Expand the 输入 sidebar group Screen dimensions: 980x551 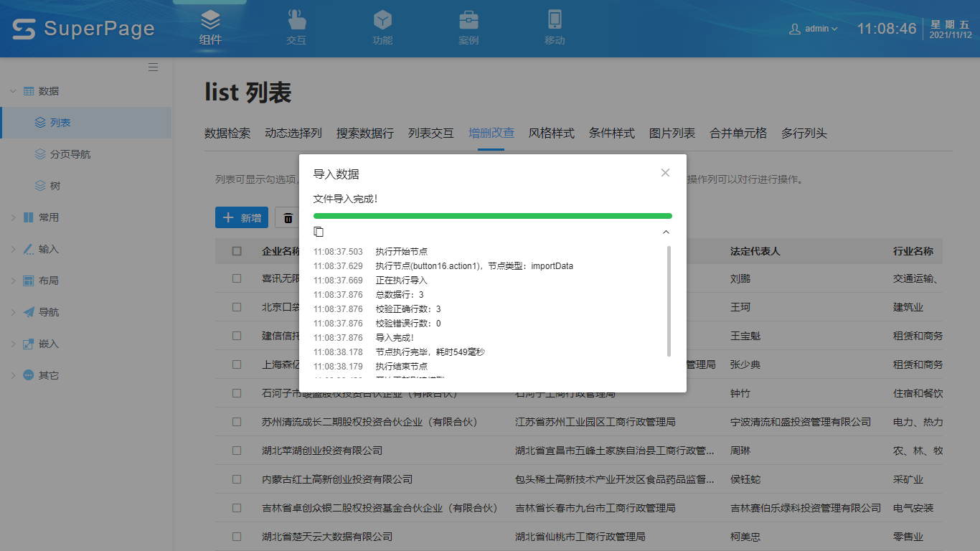[x=86, y=249]
